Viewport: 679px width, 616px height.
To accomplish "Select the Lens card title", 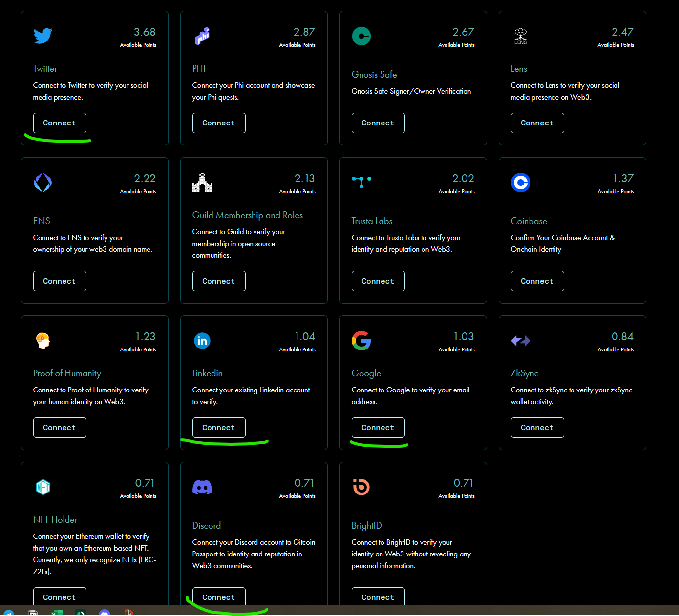I will (519, 69).
